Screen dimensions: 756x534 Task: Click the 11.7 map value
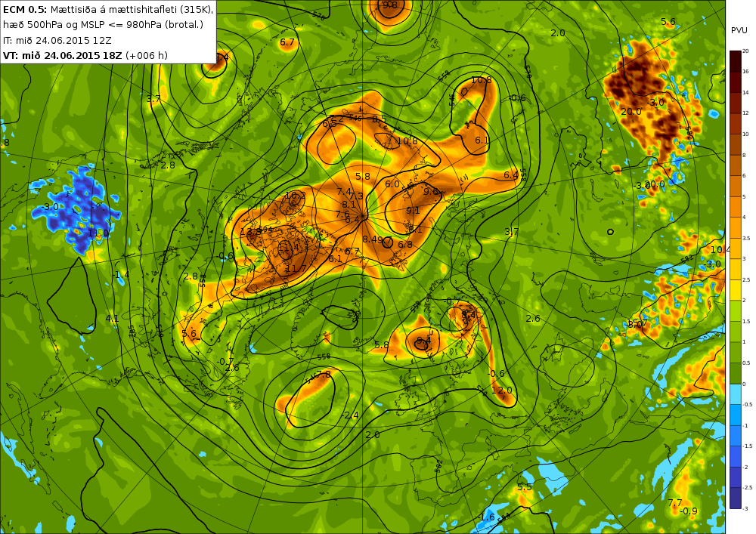coord(296,269)
